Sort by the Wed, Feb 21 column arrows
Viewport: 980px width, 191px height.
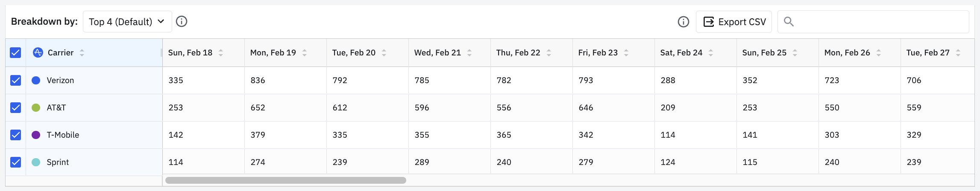469,53
